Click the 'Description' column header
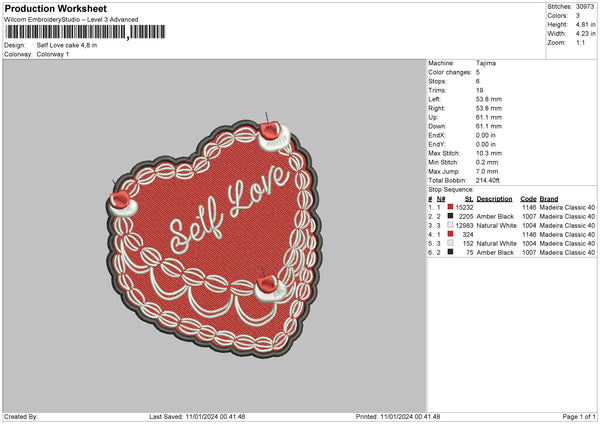600x424 pixels. (x=494, y=199)
